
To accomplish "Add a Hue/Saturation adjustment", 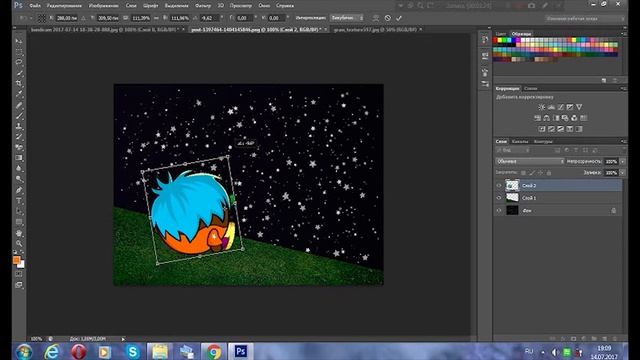I will (538, 118).
